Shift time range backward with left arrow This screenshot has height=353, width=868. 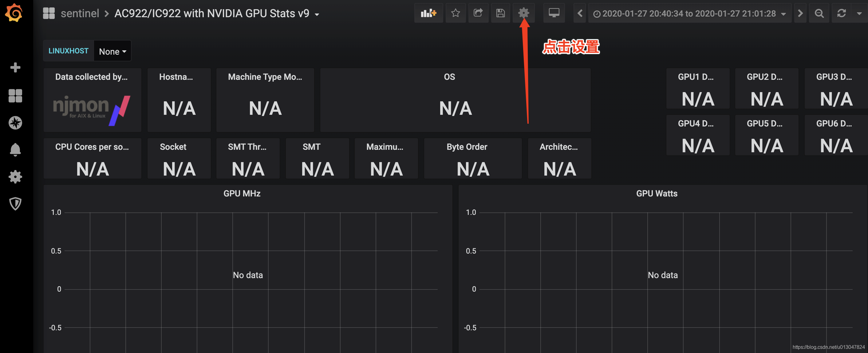pyautogui.click(x=580, y=14)
